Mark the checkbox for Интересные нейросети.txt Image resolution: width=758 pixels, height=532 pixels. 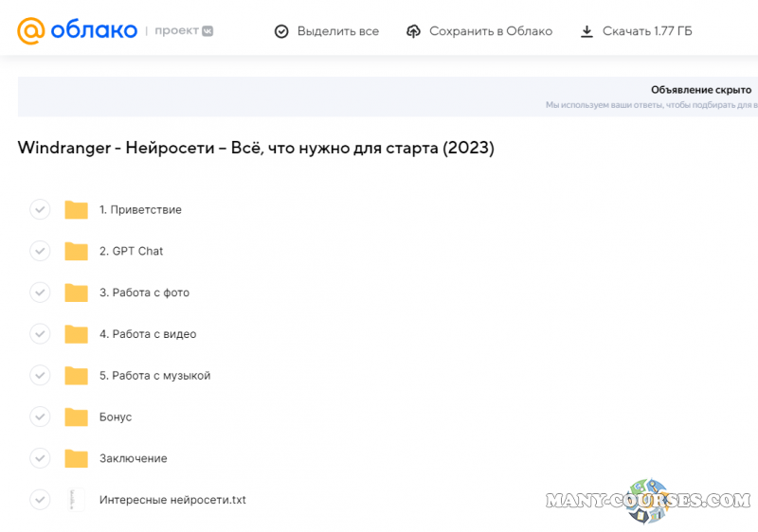point(40,500)
